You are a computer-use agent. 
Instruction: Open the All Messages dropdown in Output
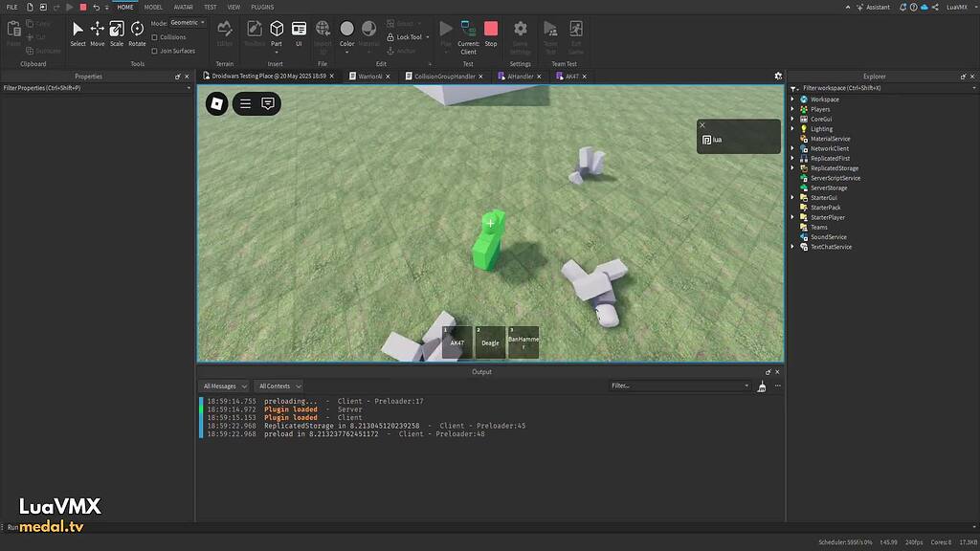click(x=223, y=386)
